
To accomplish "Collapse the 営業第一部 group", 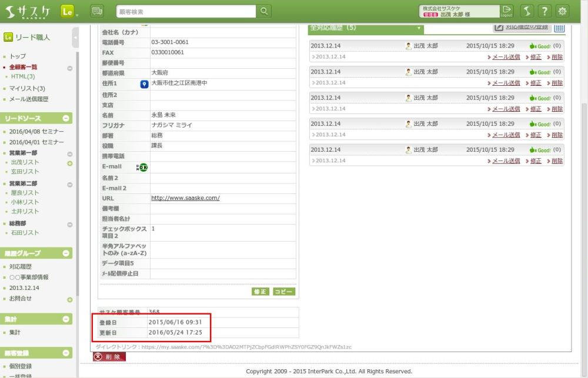I will point(70,153).
